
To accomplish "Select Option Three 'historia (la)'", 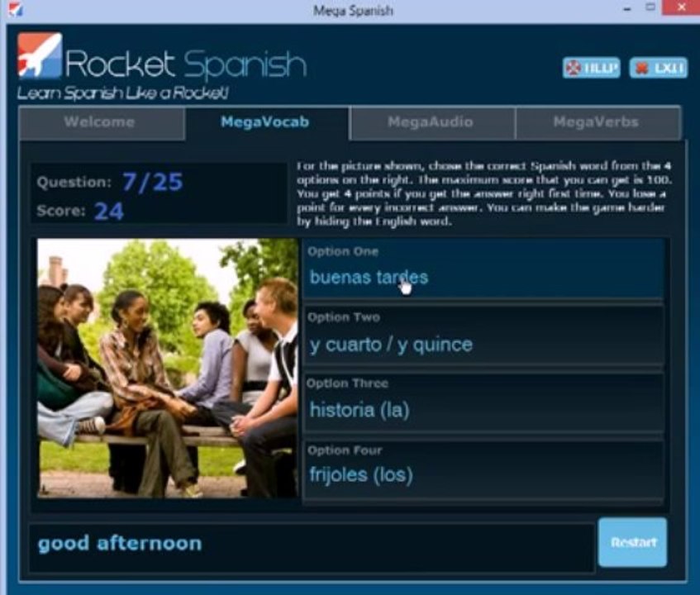I will click(x=483, y=402).
